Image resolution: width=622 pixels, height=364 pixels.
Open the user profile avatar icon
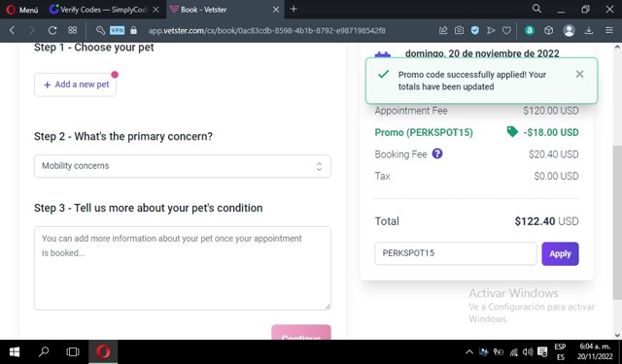pos(569,30)
